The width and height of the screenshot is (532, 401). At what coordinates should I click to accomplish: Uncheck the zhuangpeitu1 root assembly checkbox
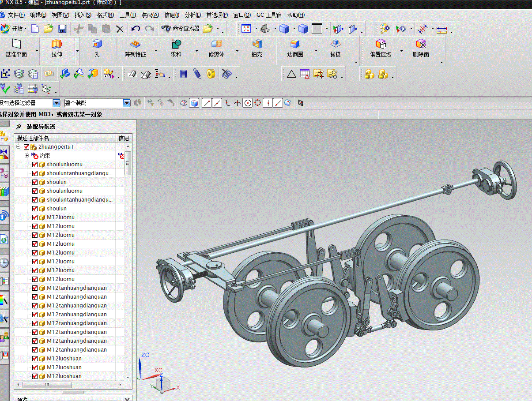point(26,147)
